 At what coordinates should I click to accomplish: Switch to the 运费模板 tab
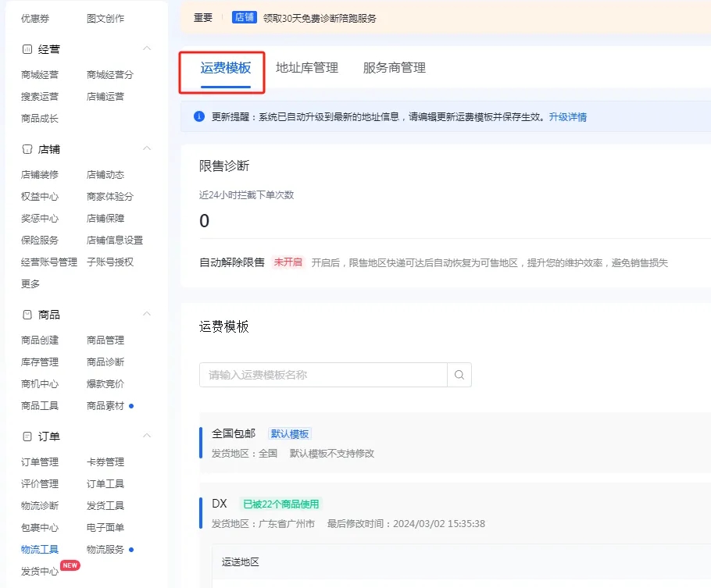point(225,68)
